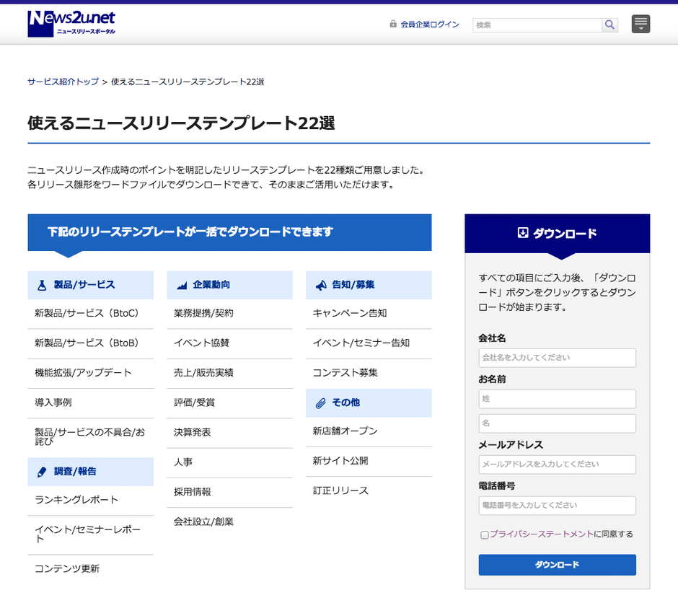
Task: Click the chart icon beside 企業動向
Action: point(182,286)
